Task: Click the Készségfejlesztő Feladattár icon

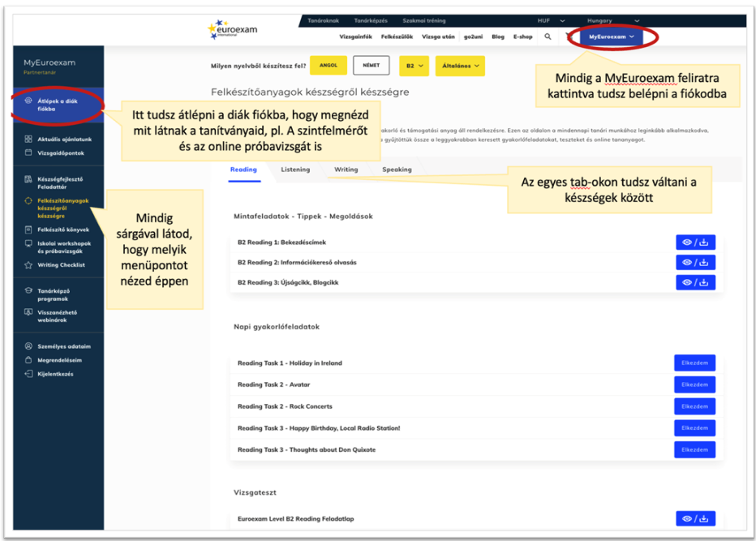Action: 28,179
